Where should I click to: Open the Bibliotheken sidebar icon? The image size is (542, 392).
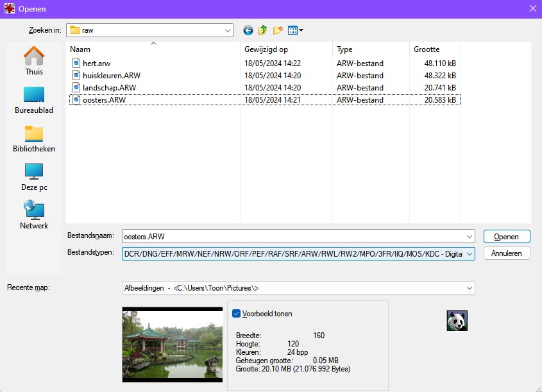point(33,135)
